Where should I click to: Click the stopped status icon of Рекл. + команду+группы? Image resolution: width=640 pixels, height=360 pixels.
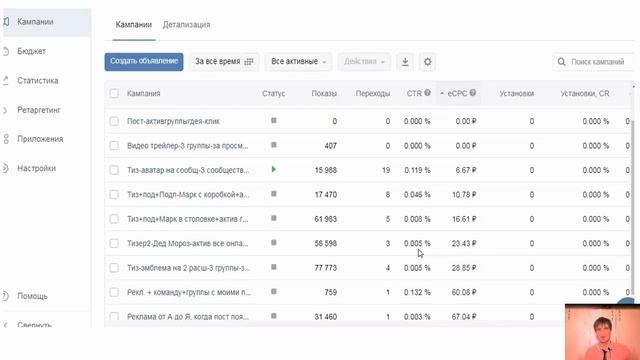pos(274,291)
